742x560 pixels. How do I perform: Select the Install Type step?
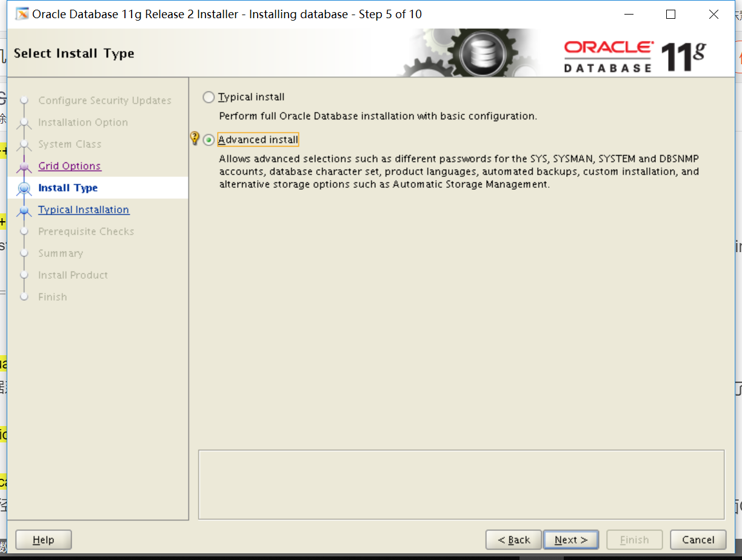[68, 188]
